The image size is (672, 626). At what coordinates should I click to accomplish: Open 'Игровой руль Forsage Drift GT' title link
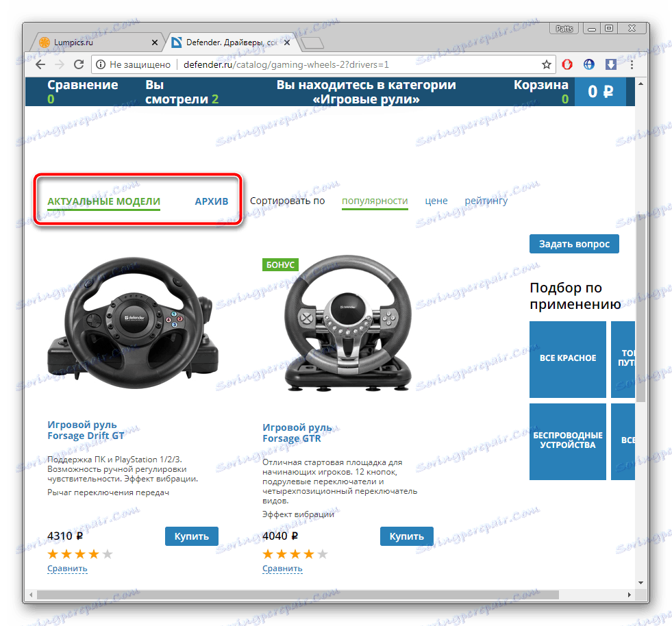pos(86,430)
